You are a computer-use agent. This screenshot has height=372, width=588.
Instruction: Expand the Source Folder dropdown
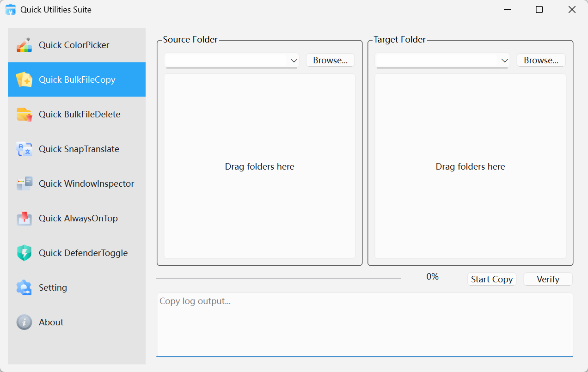point(294,60)
